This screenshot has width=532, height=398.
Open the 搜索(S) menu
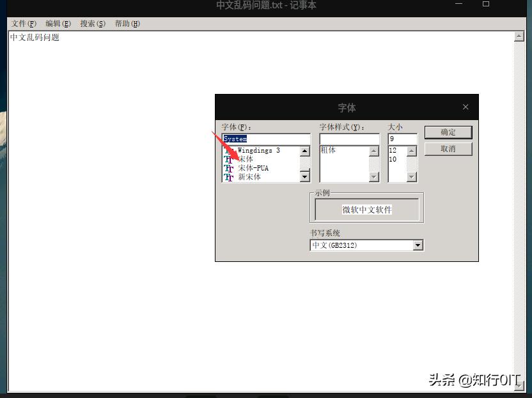(x=92, y=23)
